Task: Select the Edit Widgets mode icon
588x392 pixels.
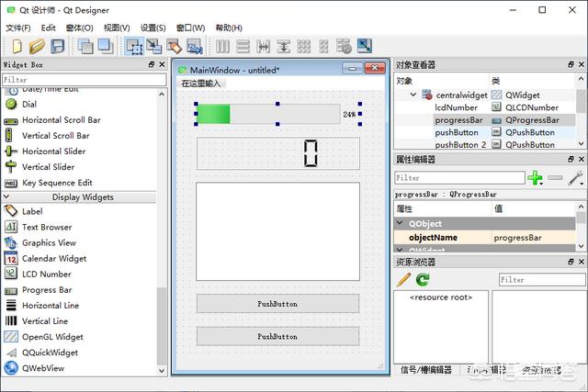Action: click(134, 46)
